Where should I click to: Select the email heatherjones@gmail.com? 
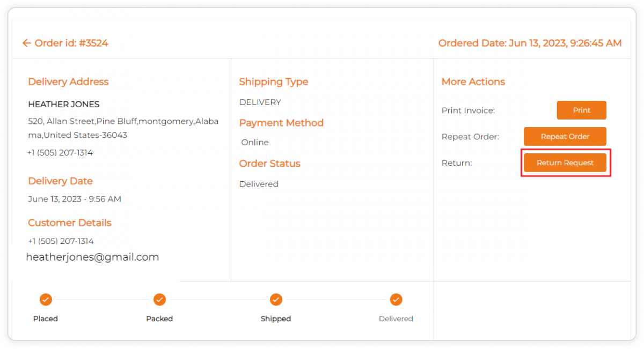coord(92,257)
